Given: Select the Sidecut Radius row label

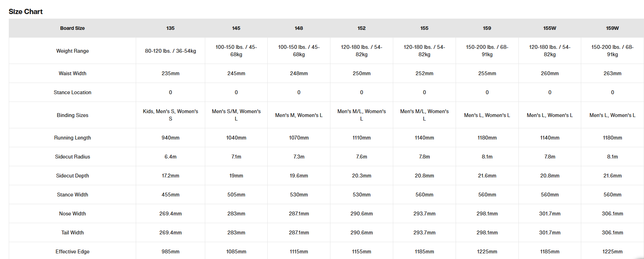Looking at the screenshot, I should point(73,157).
